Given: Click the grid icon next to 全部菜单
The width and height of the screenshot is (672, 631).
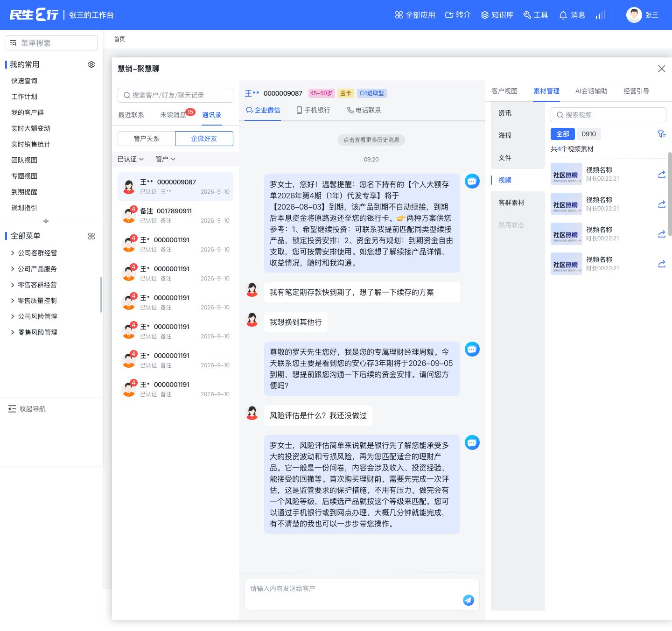Looking at the screenshot, I should coord(91,236).
